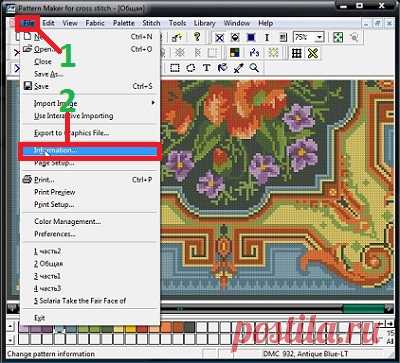Open the 75% zoom level dropdown

pyautogui.click(x=320, y=37)
